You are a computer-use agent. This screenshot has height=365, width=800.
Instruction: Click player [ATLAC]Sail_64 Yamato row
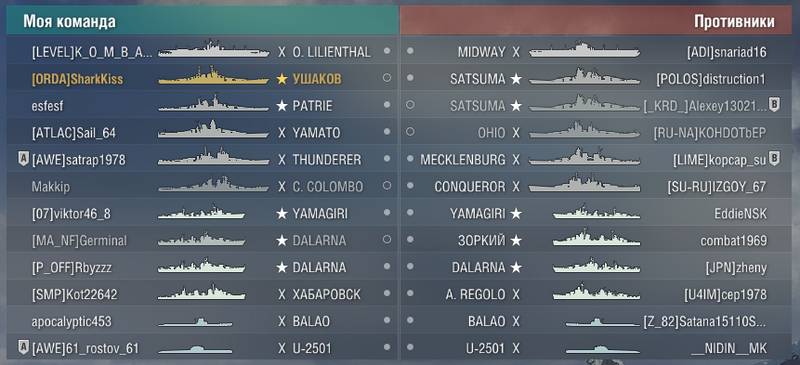202,133
